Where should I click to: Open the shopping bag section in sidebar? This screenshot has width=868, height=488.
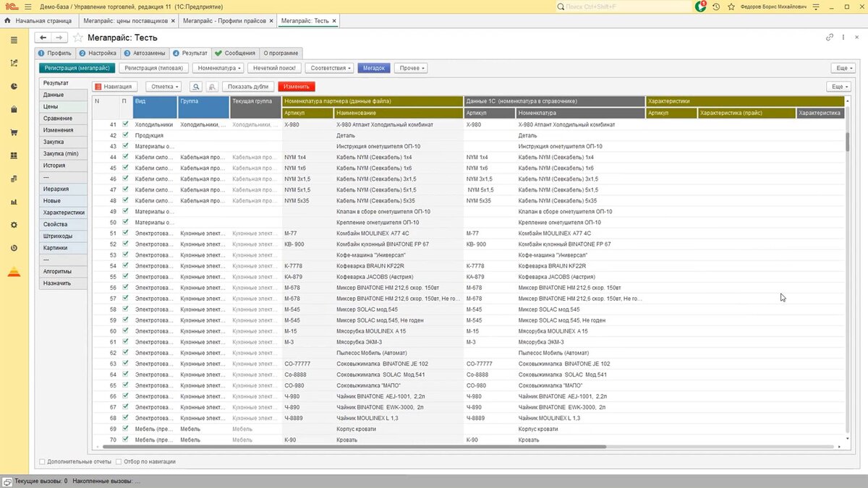[x=14, y=109]
